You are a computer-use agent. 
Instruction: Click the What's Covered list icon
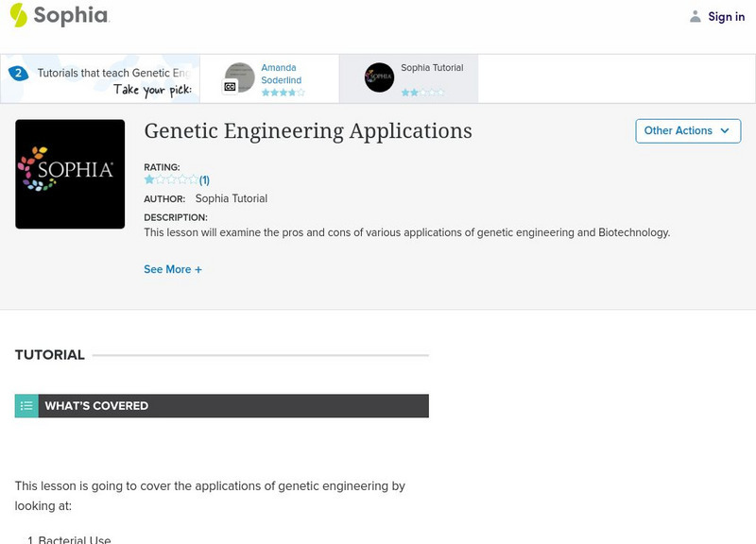26,406
